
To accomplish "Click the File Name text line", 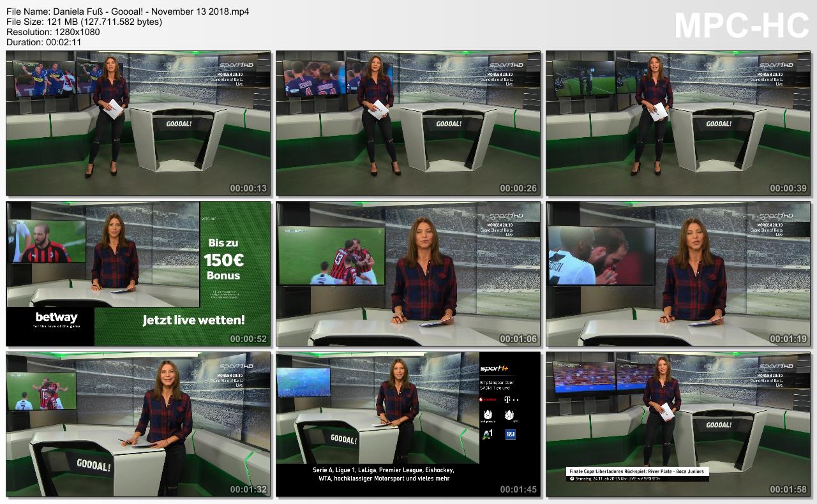I will tap(128, 11).
